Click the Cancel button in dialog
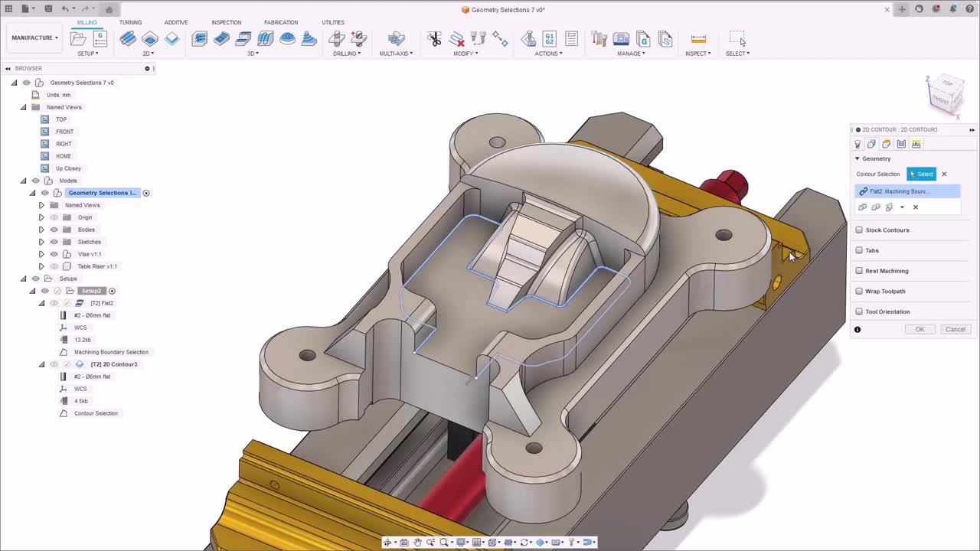Image resolution: width=980 pixels, height=551 pixels. (955, 329)
